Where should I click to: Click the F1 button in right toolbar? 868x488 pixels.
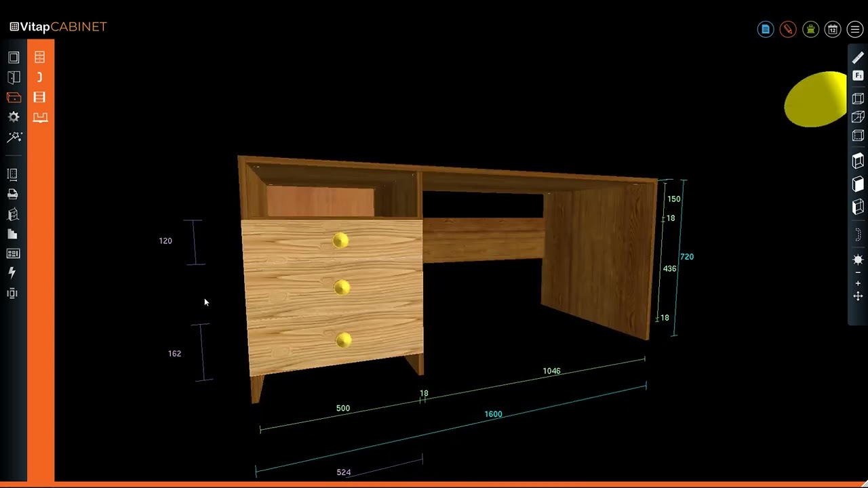858,75
